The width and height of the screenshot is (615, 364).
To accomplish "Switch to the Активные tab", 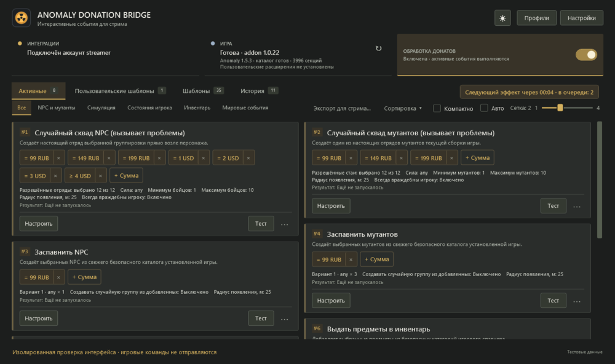I will click(x=38, y=91).
